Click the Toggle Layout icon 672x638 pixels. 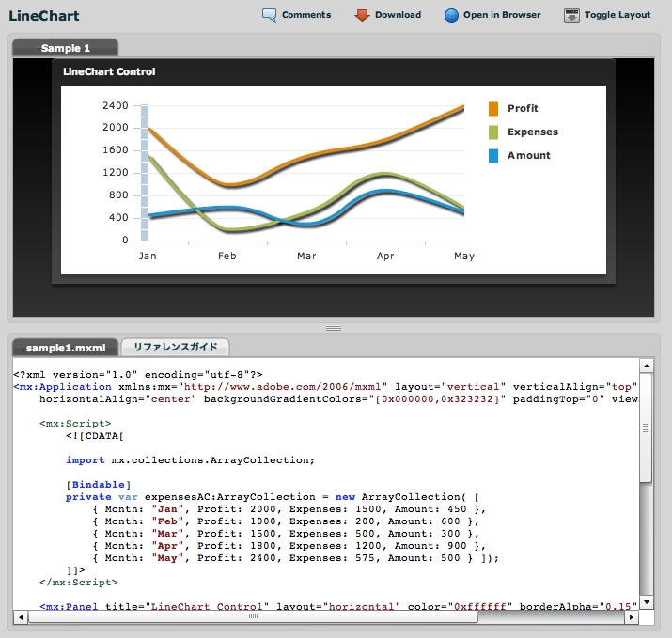571,15
